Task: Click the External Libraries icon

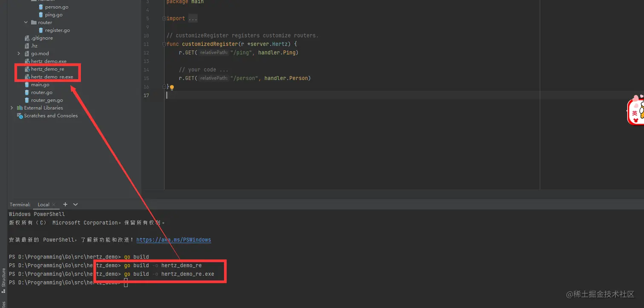Action: point(20,108)
